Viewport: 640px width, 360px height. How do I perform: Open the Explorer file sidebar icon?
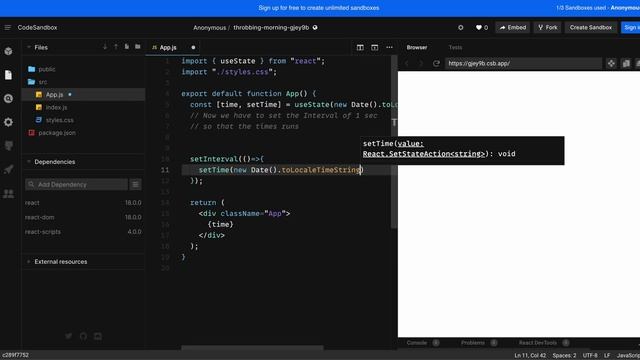8,75
